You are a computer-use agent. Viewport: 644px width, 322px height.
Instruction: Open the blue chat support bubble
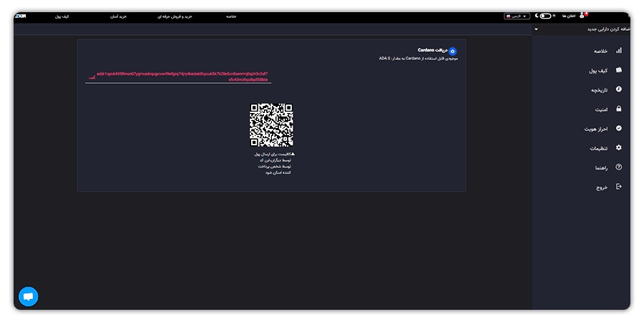29,296
